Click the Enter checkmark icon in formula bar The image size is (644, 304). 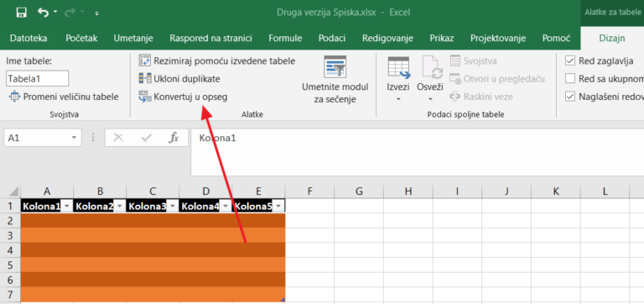point(146,138)
